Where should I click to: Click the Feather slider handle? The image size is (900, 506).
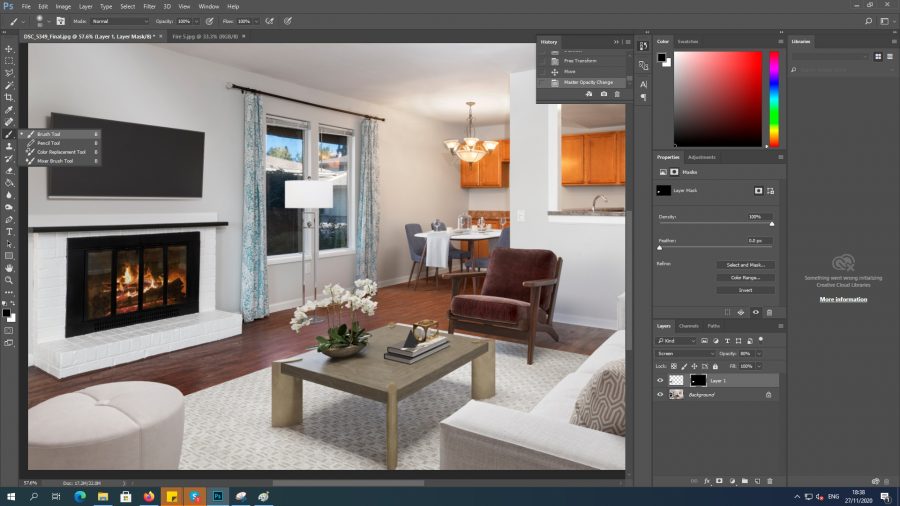pyautogui.click(x=660, y=248)
